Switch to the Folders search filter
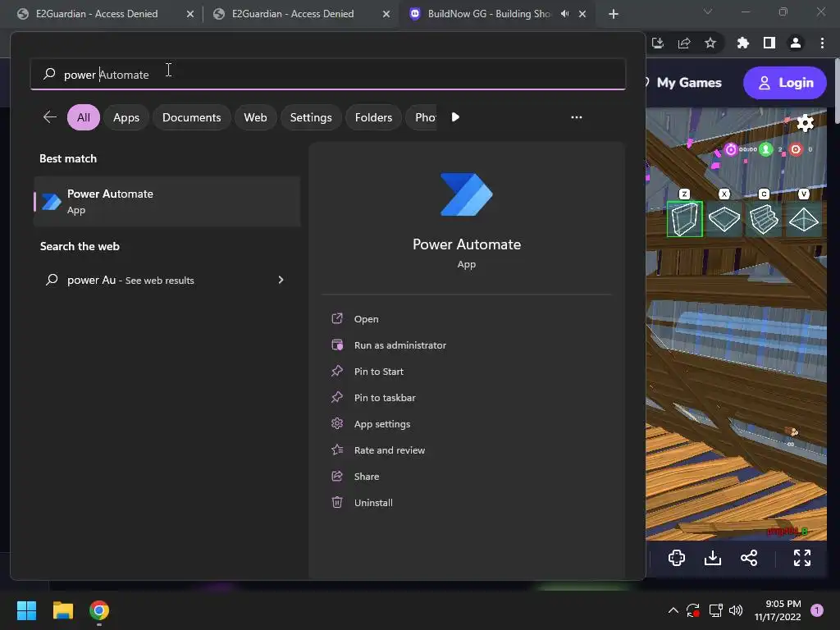The width and height of the screenshot is (840, 630). (373, 117)
